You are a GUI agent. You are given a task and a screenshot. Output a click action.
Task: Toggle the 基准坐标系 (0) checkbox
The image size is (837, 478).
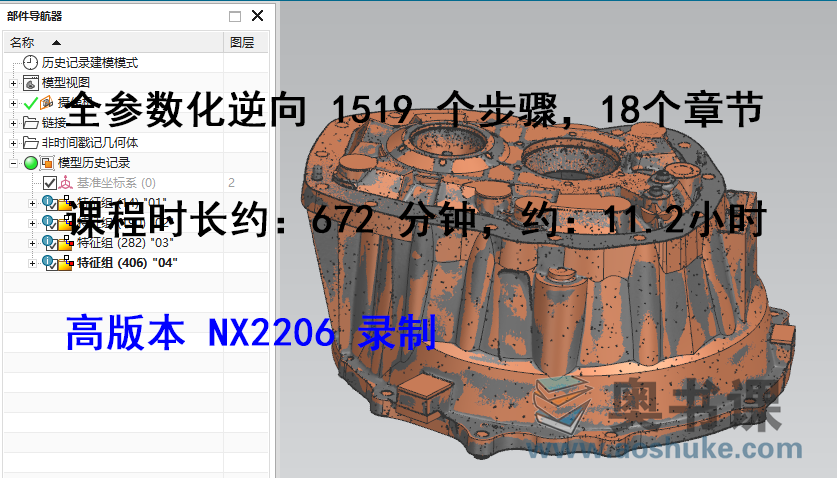click(x=49, y=183)
